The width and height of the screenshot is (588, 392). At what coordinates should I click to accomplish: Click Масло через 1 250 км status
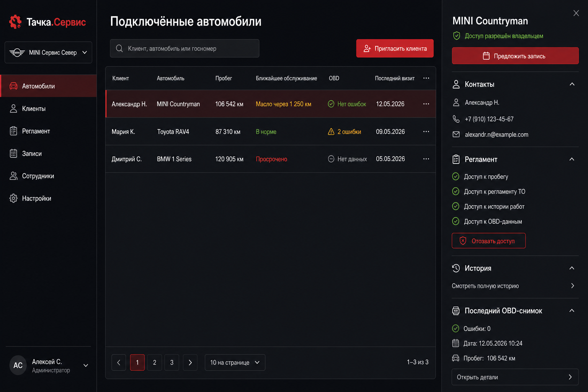[x=283, y=104]
